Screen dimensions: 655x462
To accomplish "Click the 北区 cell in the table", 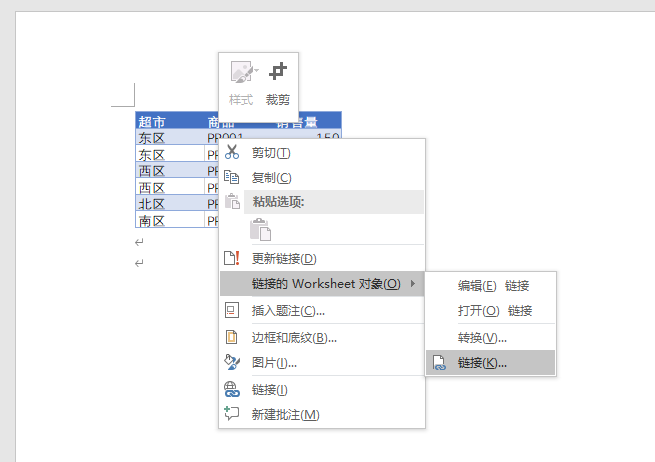I will coord(153,204).
